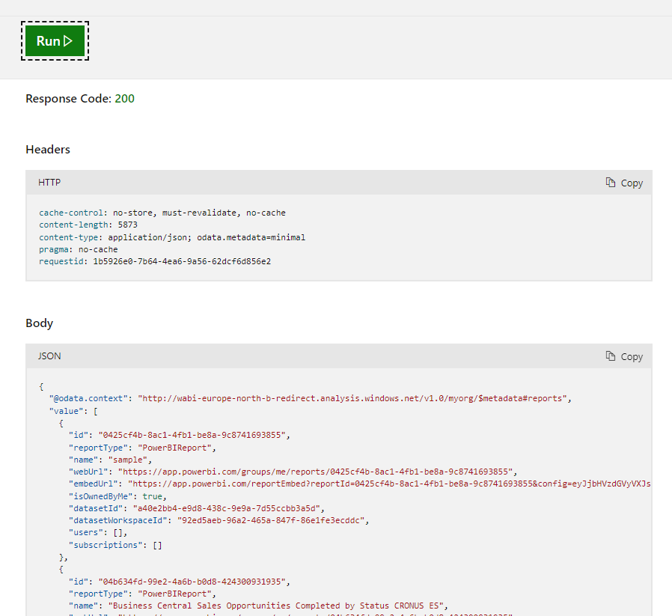The width and height of the screenshot is (672, 616).
Task: Click the copy icon in the HTTP header bar
Action: pyautogui.click(x=611, y=183)
